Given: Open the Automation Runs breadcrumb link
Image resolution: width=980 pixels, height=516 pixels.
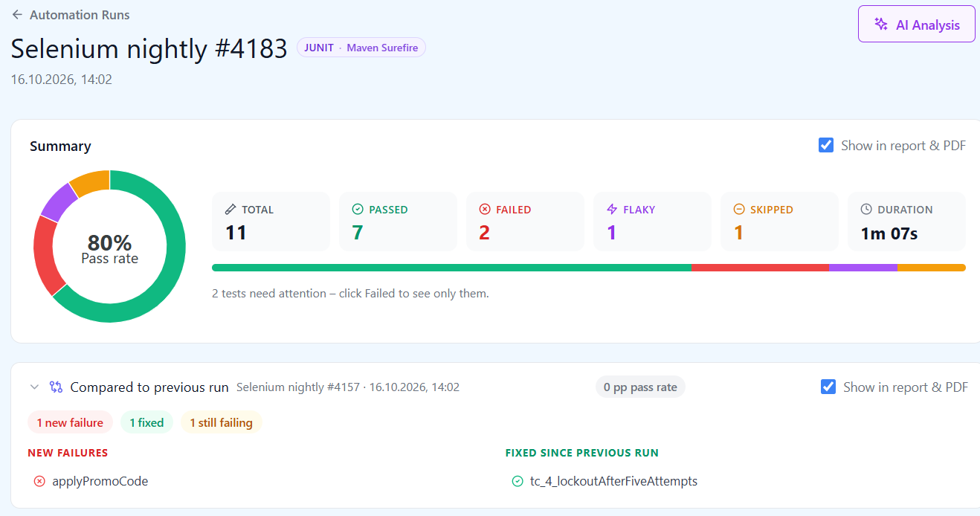Looking at the screenshot, I should 80,15.
